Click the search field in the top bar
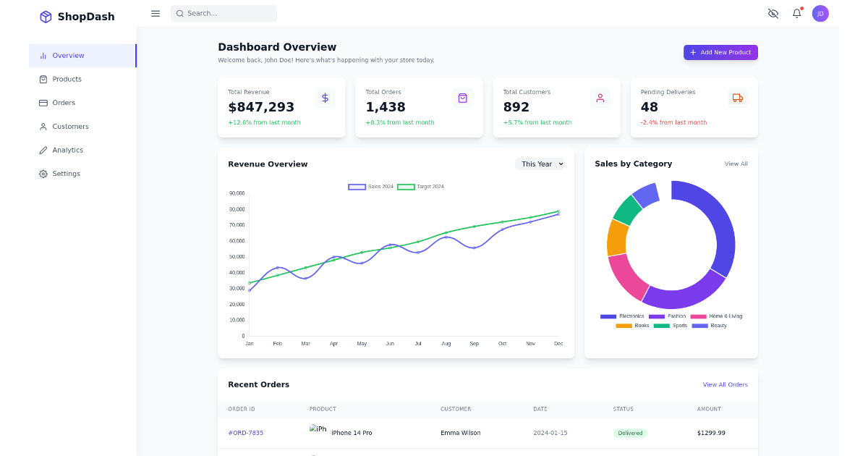868x456 pixels. coord(223,13)
